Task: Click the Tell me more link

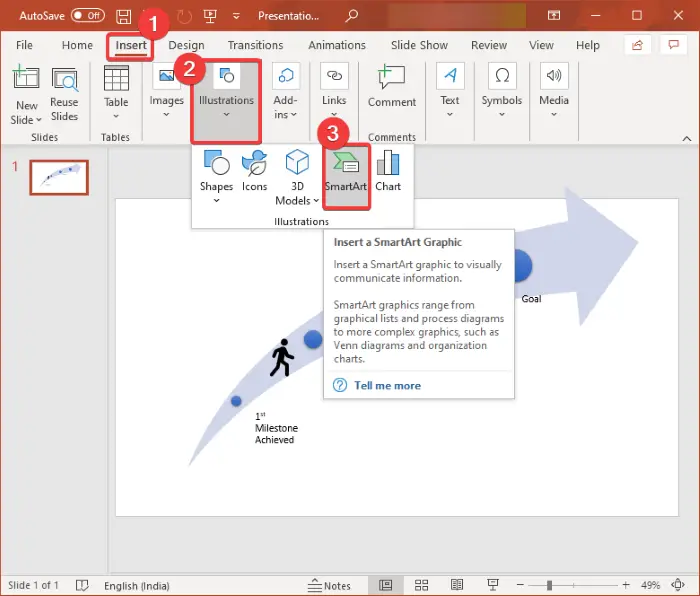Action: pyautogui.click(x=387, y=385)
